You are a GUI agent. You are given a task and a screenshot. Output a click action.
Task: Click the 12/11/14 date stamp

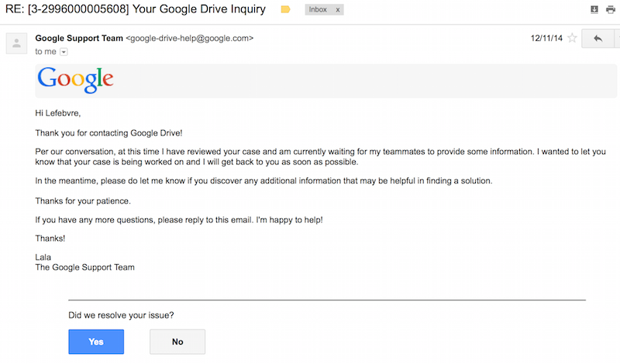(546, 38)
